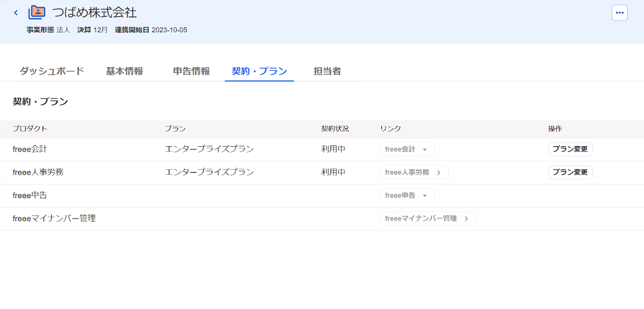Screen dimensions: 644x309
Task: Switch to the ダッシュボード tab
Action: 52,71
